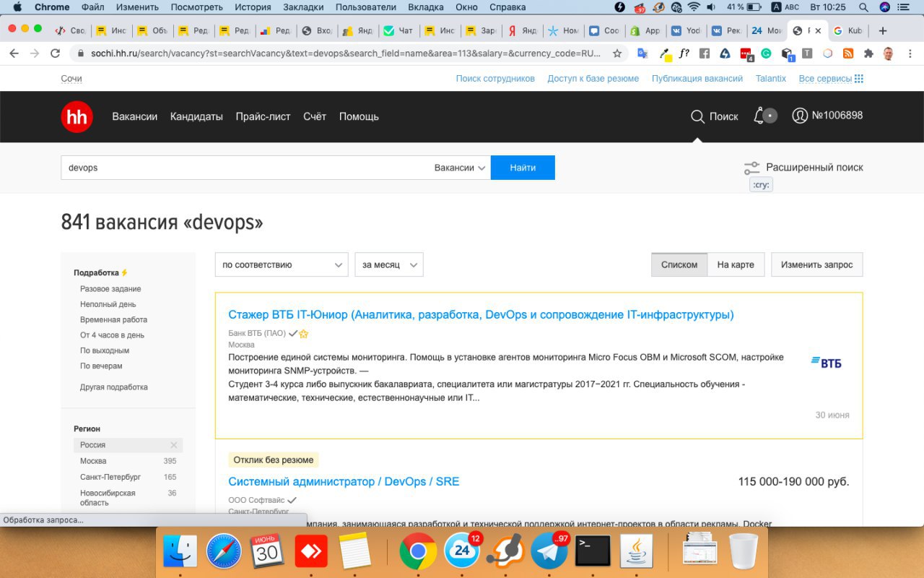The image size is (924, 578).
Task: Open Счёт in hh navigation
Action: click(315, 116)
